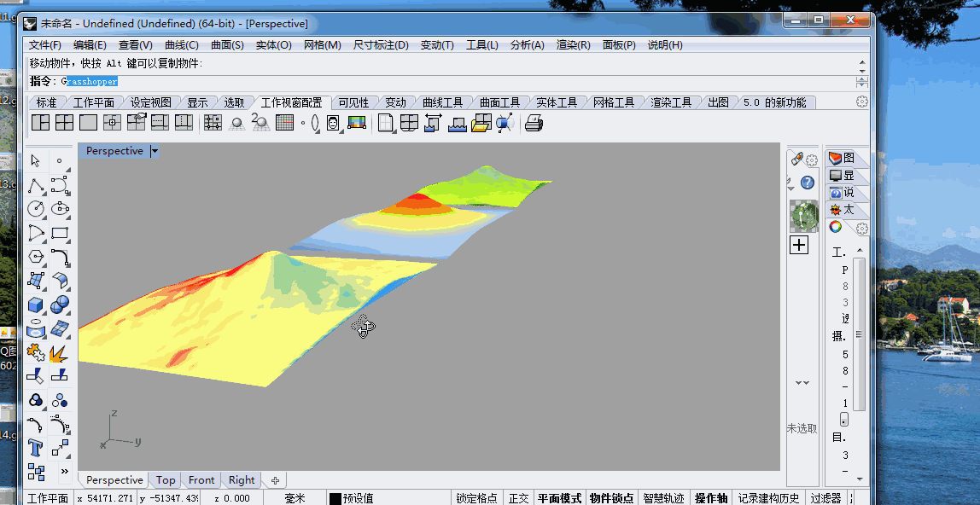This screenshot has height=505, width=980.
Task: Select the single Point tool
Action: [60, 161]
